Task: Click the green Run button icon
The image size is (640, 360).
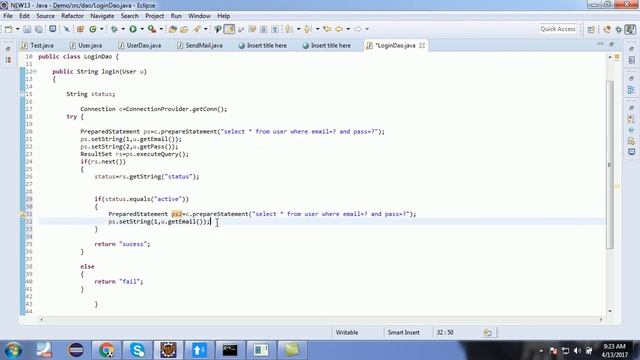Action: [x=133, y=29]
